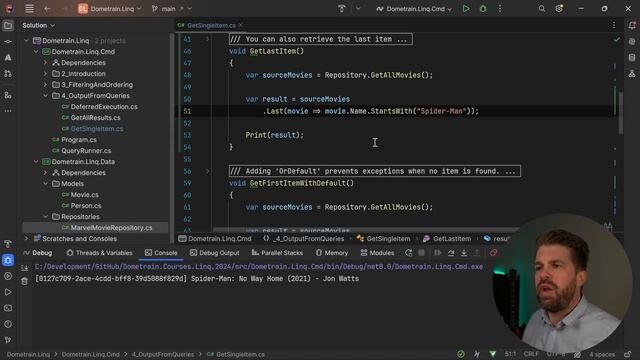640x360 pixels.
Task: Show more tool windows ellipsis
Action: (8, 111)
